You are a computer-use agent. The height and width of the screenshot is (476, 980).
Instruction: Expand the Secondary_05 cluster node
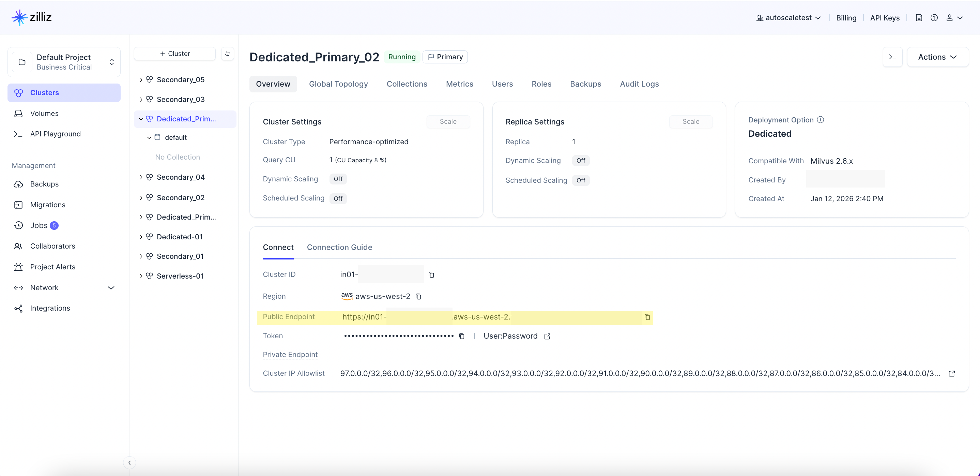(141, 79)
